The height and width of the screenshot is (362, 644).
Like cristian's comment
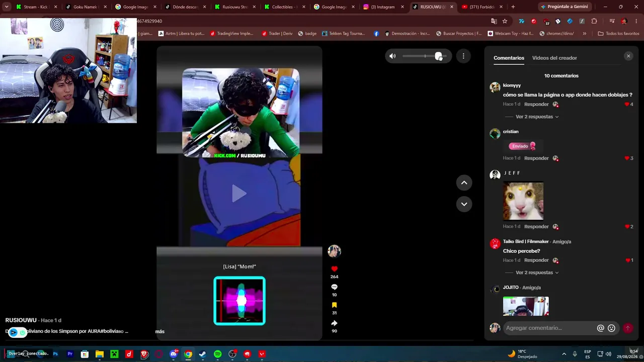627,158
